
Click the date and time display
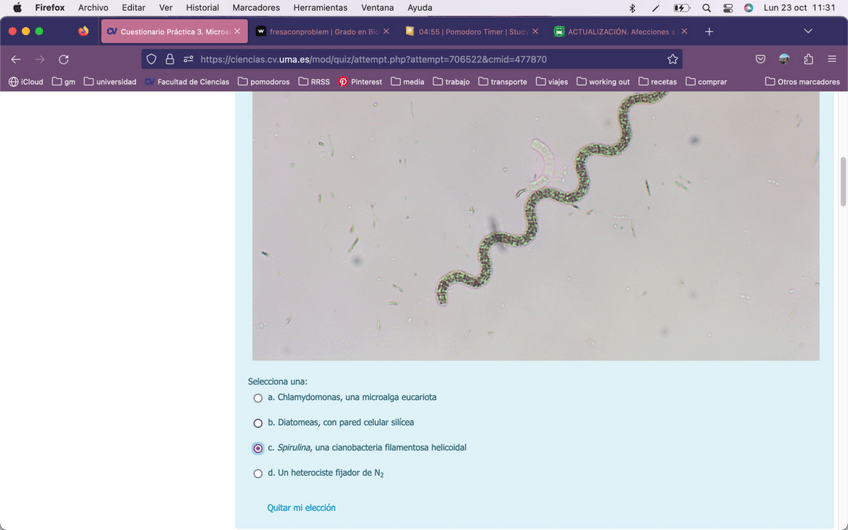click(x=799, y=8)
